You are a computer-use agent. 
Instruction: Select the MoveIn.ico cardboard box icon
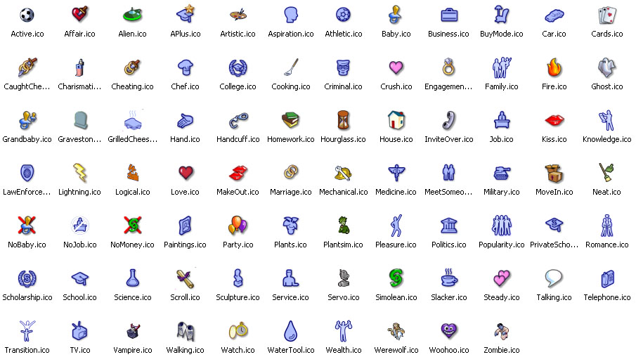(554, 174)
